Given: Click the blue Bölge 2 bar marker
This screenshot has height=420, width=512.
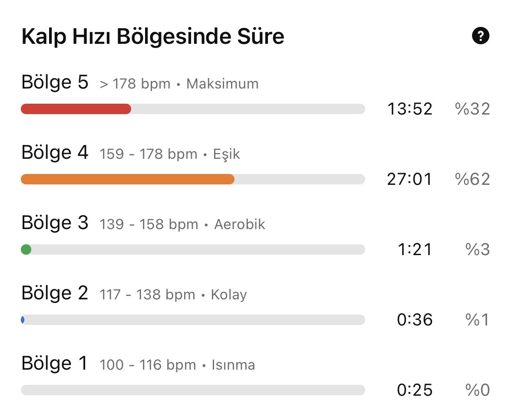Looking at the screenshot, I should click(x=23, y=320).
